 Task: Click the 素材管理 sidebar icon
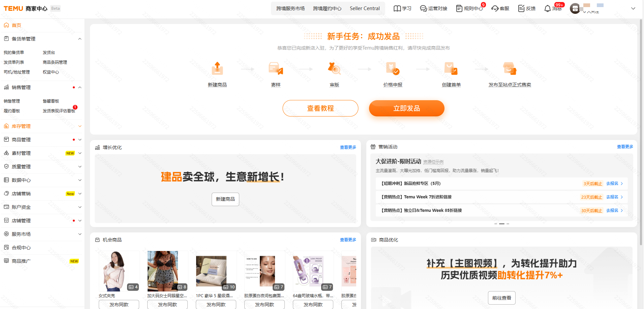tap(6, 153)
